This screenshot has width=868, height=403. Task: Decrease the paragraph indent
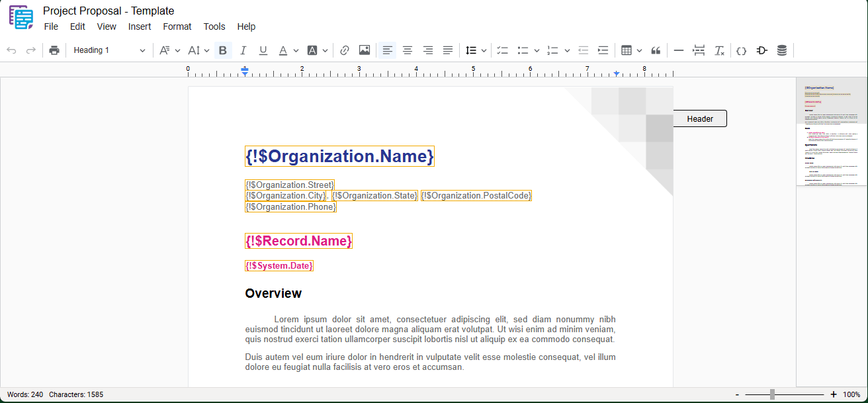click(583, 50)
